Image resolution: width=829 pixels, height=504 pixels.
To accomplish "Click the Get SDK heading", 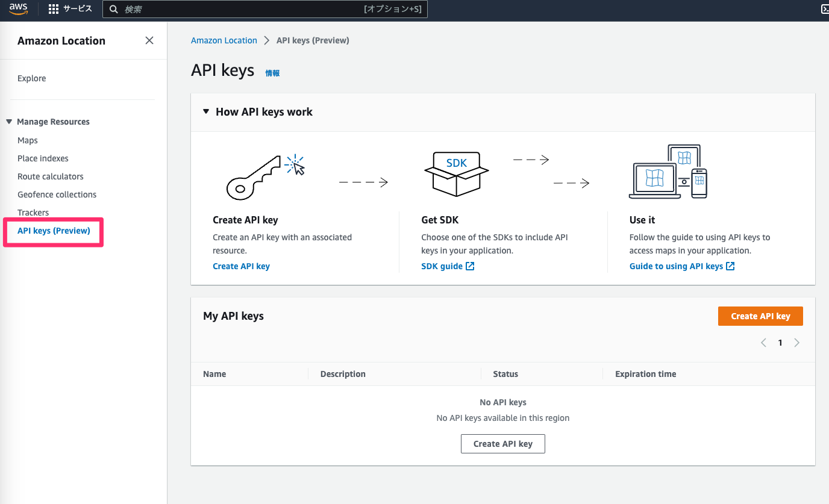I will pos(440,220).
